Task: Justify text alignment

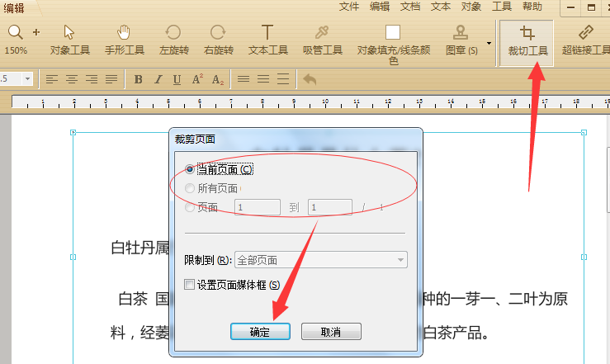Action: click(x=111, y=79)
